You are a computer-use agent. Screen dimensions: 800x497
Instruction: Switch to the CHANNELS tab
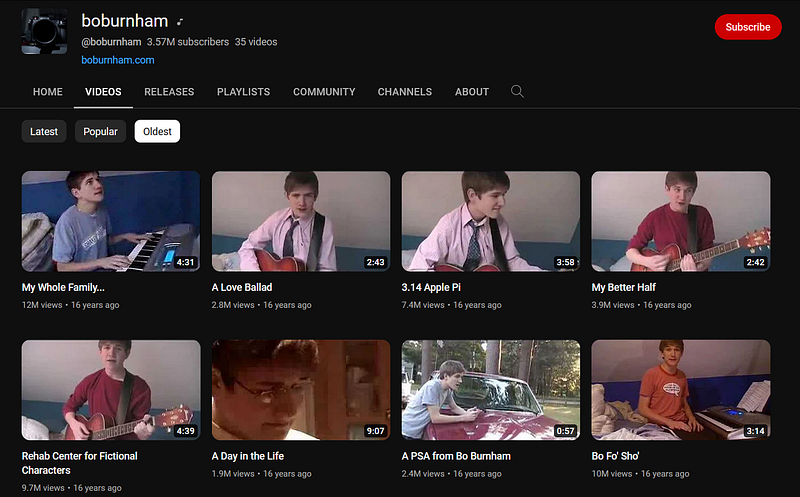405,92
